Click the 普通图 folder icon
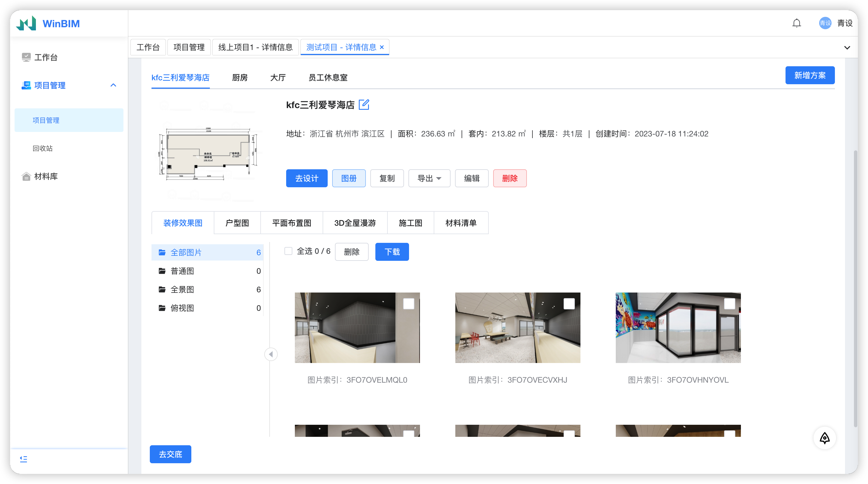This screenshot has width=868, height=484. 162,271
